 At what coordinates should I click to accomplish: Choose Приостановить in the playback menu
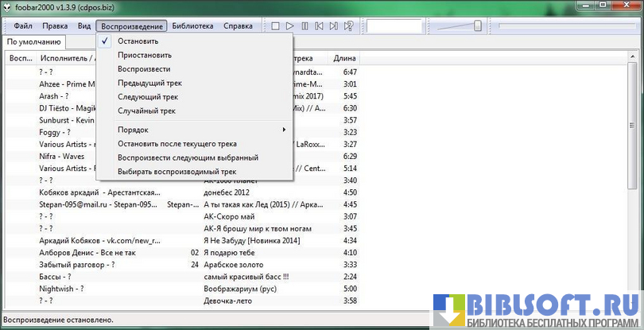pyautogui.click(x=144, y=55)
